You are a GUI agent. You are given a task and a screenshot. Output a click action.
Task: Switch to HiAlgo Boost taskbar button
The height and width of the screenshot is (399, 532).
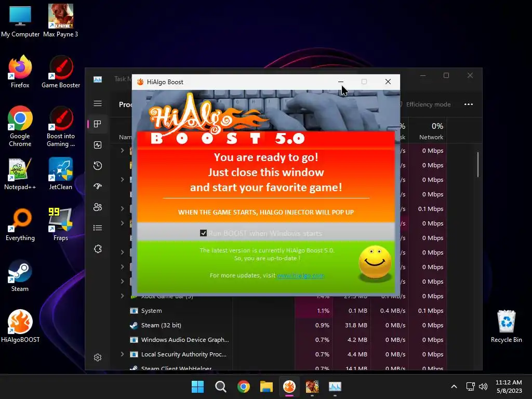(x=289, y=387)
